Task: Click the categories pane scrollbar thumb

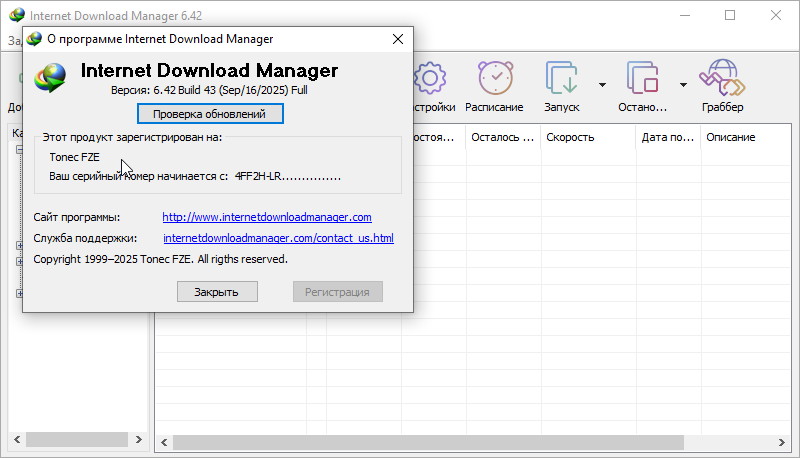Action: pyautogui.click(x=77, y=439)
